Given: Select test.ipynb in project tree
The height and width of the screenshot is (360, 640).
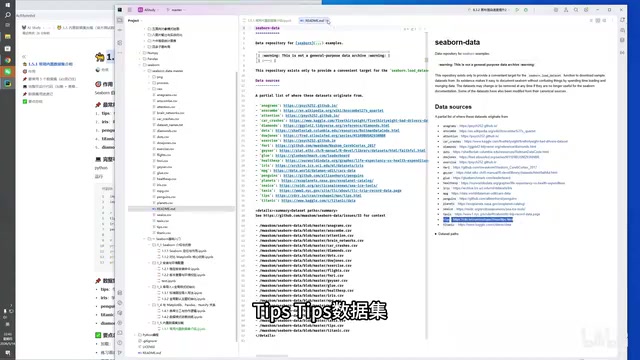Looking at the screenshot, I should point(169,281).
